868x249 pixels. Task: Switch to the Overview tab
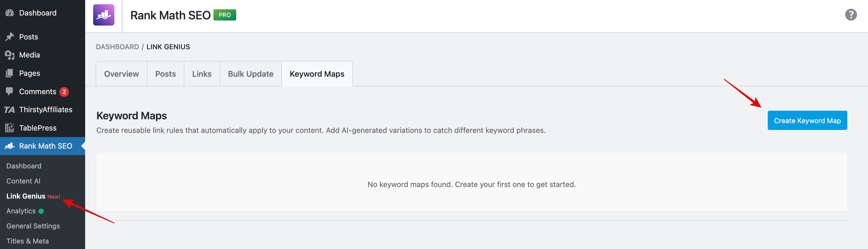click(x=121, y=74)
